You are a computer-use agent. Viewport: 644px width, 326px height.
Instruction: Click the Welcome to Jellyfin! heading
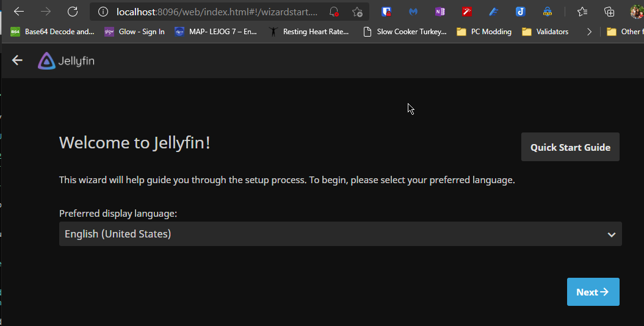(x=135, y=143)
